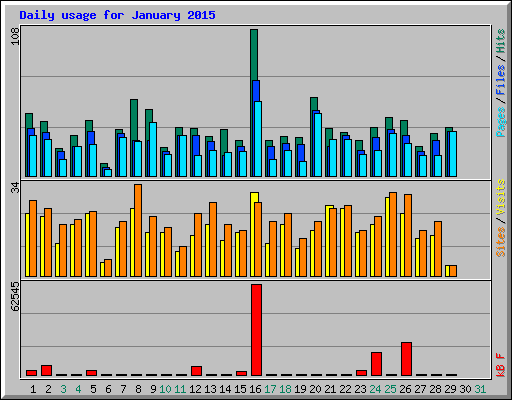Screen dimensions: 512x400
Task: Click green day label 31
Action: [480, 389]
